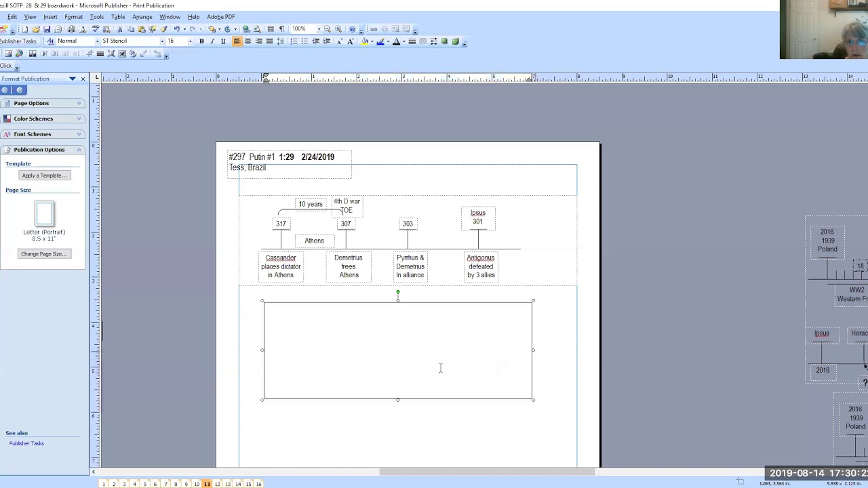868x488 pixels.
Task: Open the Table menu
Action: pyautogui.click(x=118, y=17)
